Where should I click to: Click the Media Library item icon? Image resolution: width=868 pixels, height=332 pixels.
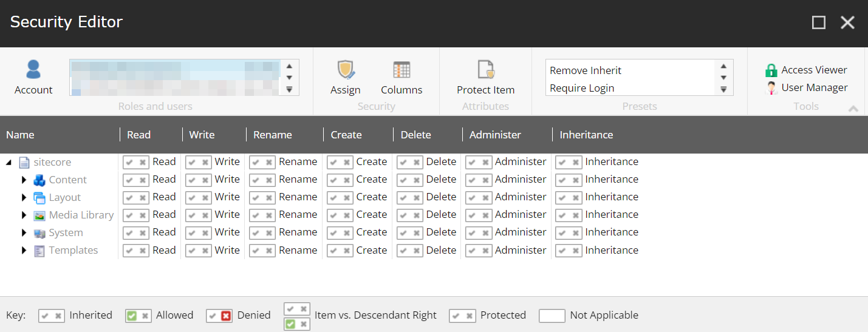point(39,215)
